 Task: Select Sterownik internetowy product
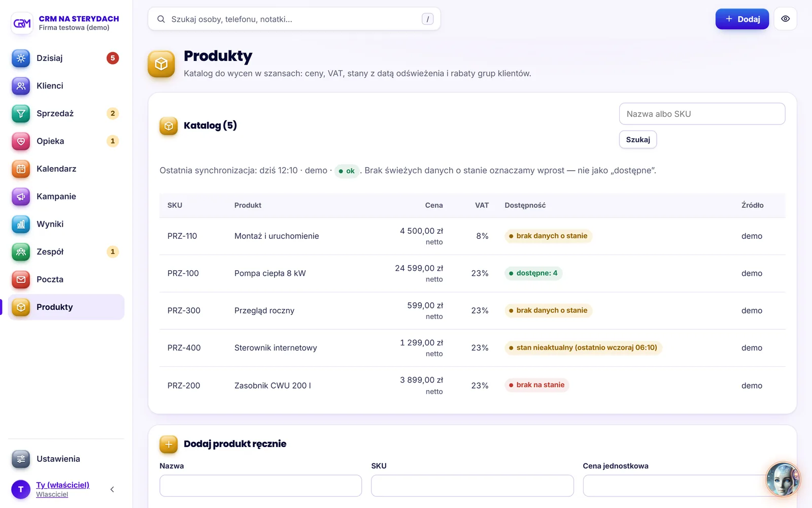point(276,348)
